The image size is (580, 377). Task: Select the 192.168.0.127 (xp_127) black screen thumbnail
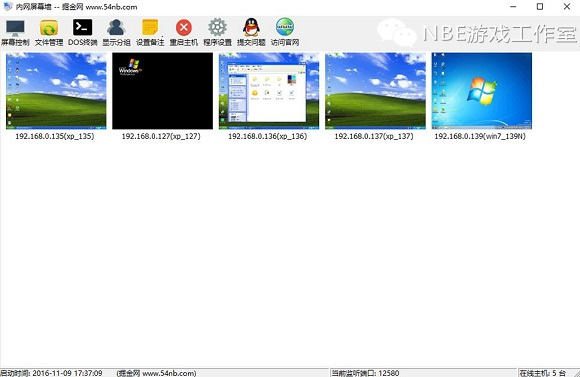click(162, 91)
